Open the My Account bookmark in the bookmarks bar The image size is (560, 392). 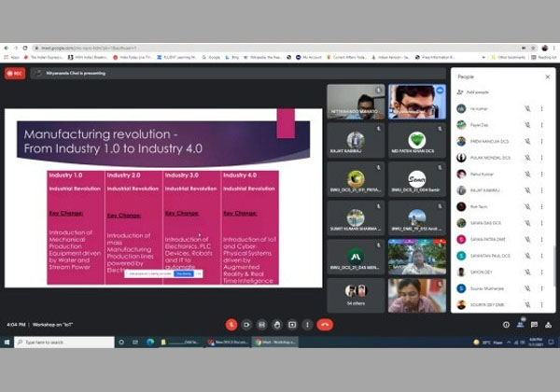(x=309, y=57)
